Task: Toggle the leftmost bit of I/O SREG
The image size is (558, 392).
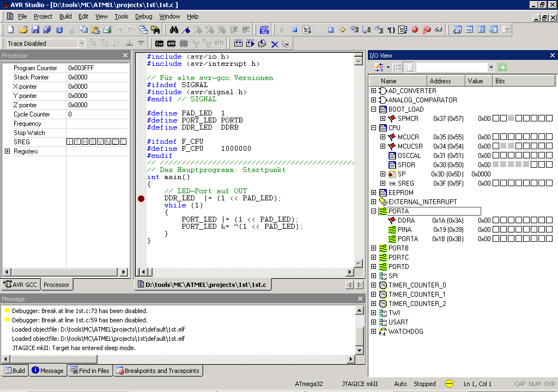Action: pos(495,183)
